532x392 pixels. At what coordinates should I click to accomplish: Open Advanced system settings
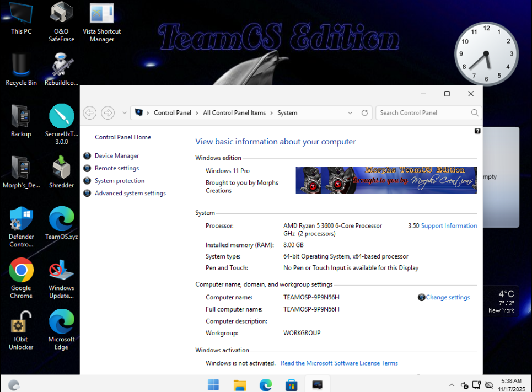(130, 194)
